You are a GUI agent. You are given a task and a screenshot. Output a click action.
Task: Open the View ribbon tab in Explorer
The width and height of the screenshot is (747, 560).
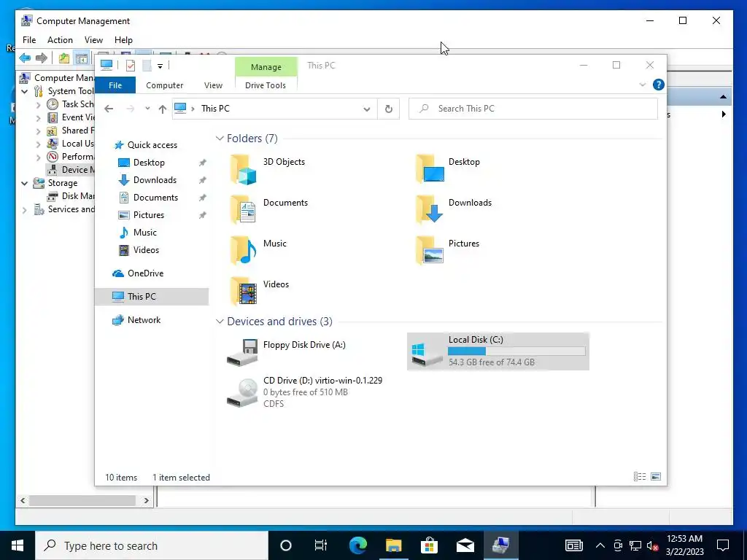[213, 85]
